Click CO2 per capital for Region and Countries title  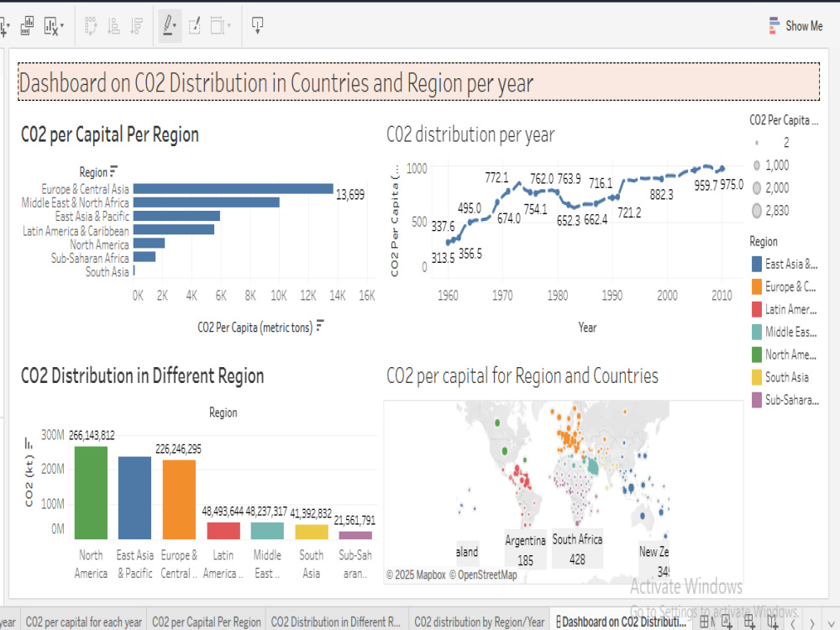click(522, 376)
